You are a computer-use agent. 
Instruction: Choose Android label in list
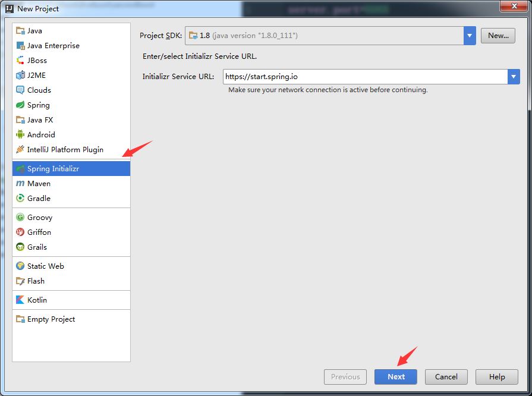pyautogui.click(x=41, y=135)
